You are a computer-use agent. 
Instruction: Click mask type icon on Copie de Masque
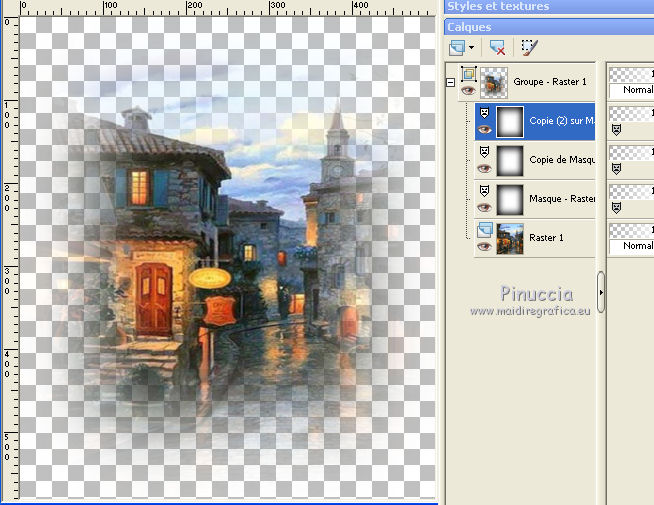coord(484,152)
